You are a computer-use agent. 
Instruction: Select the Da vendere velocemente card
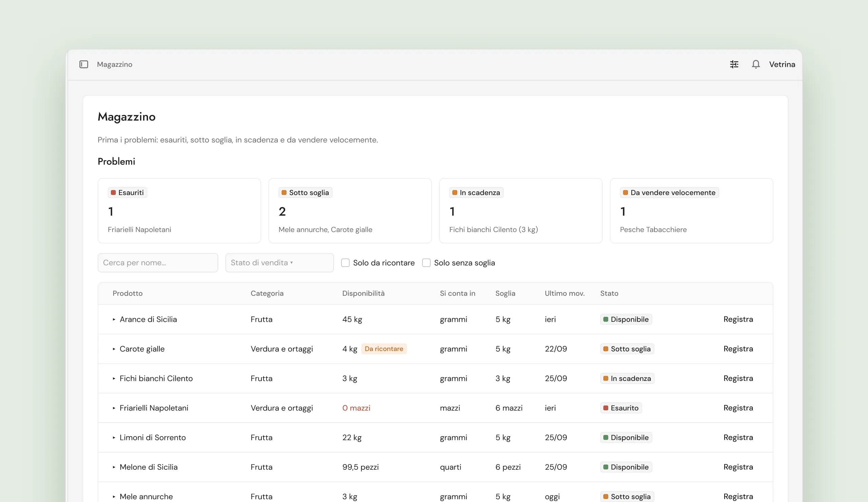point(691,211)
